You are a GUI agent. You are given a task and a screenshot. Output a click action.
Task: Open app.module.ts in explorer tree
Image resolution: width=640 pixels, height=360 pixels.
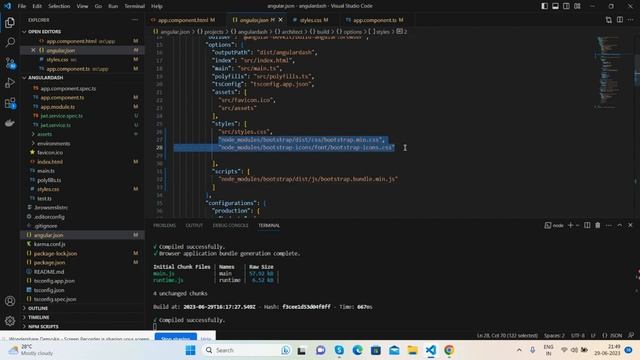[x=58, y=107]
